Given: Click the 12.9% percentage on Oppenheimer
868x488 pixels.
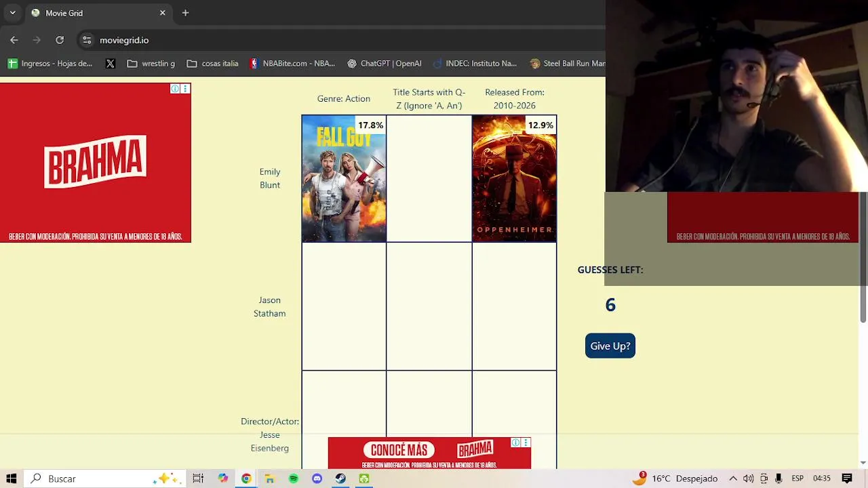Looking at the screenshot, I should point(540,125).
